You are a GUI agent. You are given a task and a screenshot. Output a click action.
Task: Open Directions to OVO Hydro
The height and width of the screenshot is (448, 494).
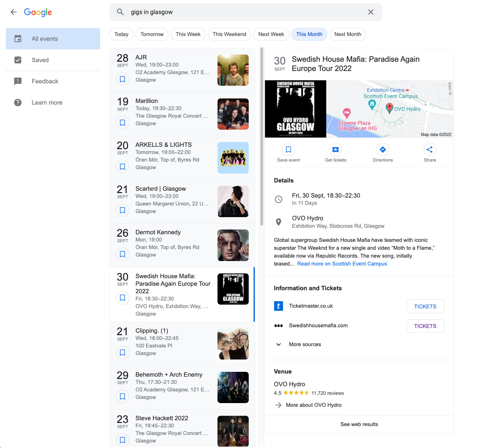click(x=383, y=150)
